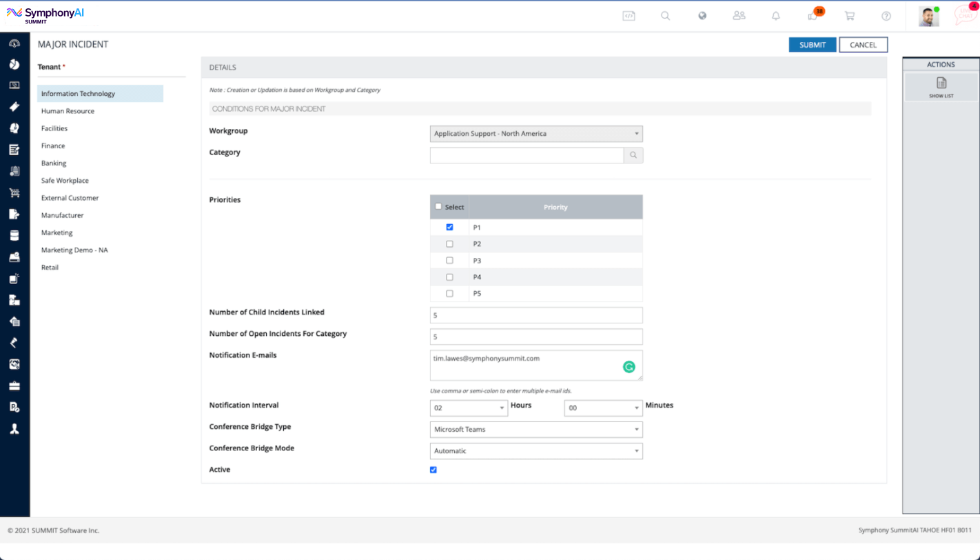Open the money bill icon in sidebar
The image size is (980, 560).
(14, 86)
